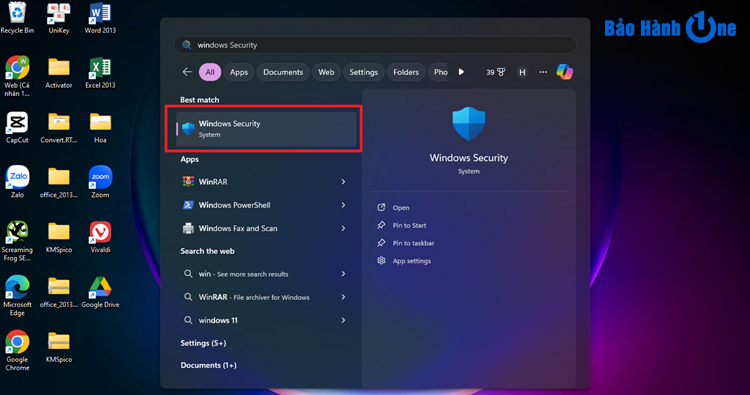Open Google Drive desktop shortcut

(x=100, y=292)
